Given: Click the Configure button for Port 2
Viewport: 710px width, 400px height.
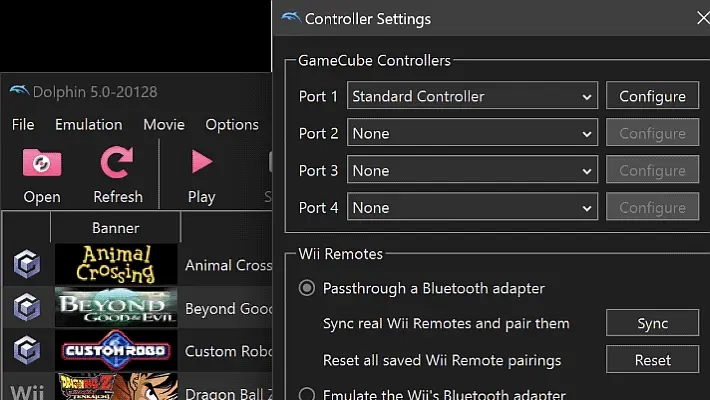Looking at the screenshot, I should [652, 133].
